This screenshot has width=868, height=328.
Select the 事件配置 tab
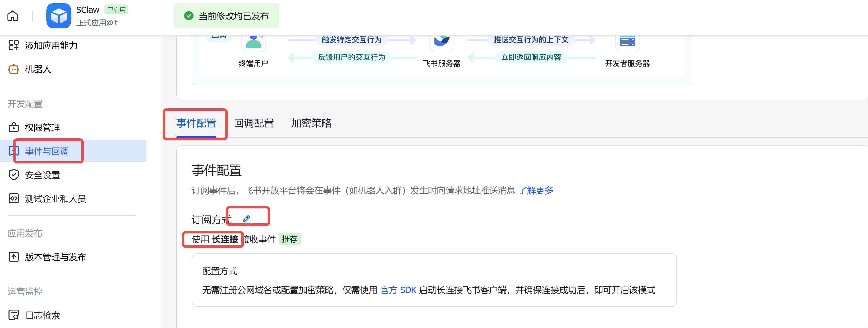[x=196, y=123]
